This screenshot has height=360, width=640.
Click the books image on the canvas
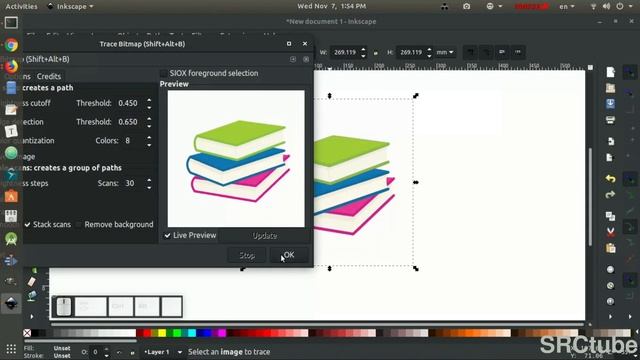(x=354, y=184)
